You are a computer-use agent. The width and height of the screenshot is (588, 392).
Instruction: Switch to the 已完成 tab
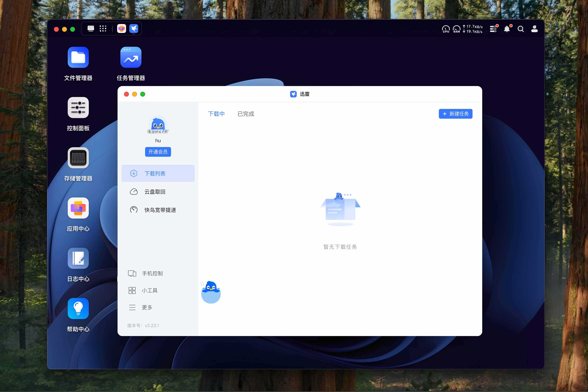(245, 114)
